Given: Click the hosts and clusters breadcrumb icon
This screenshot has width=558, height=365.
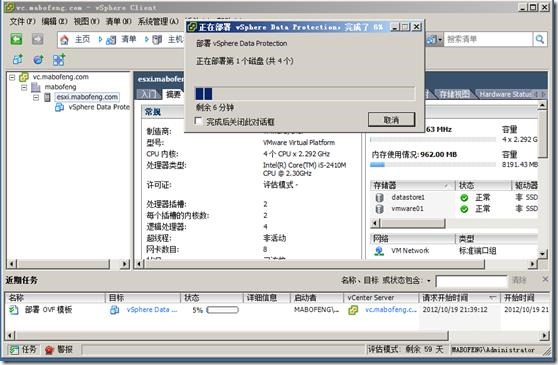Looking at the screenshot, I should coord(157,40).
